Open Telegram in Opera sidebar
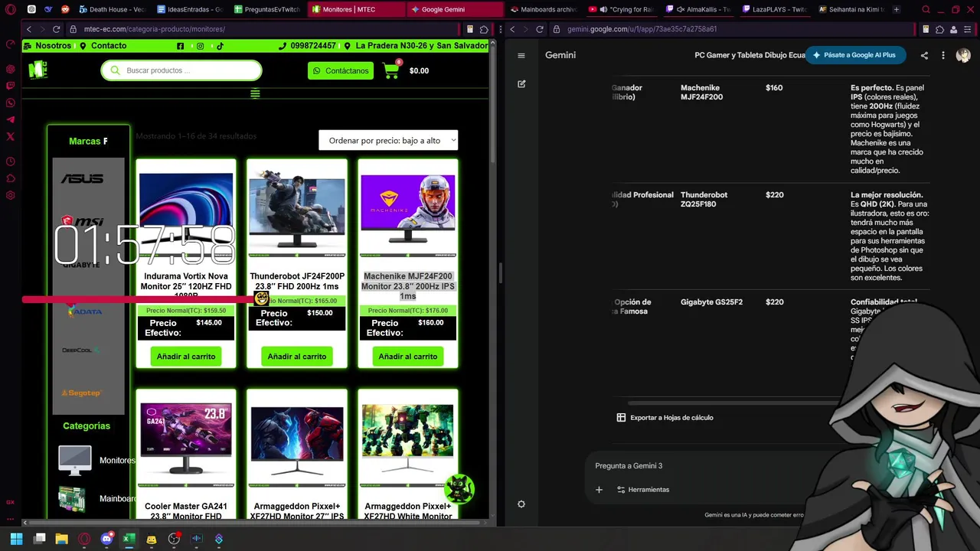980x551 pixels. [10, 119]
